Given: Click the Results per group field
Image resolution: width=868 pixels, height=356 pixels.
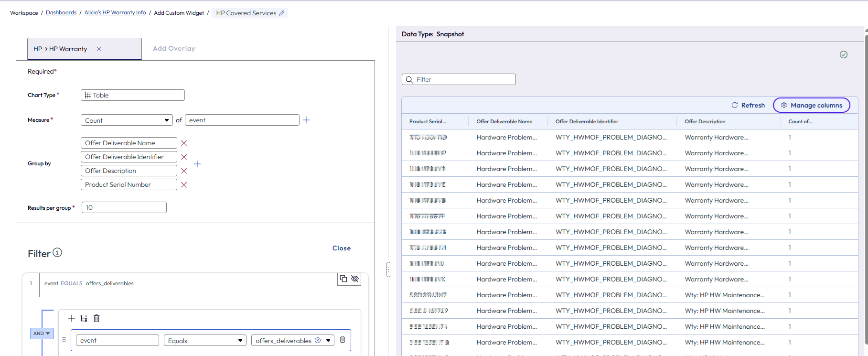Looking at the screenshot, I should click(124, 207).
